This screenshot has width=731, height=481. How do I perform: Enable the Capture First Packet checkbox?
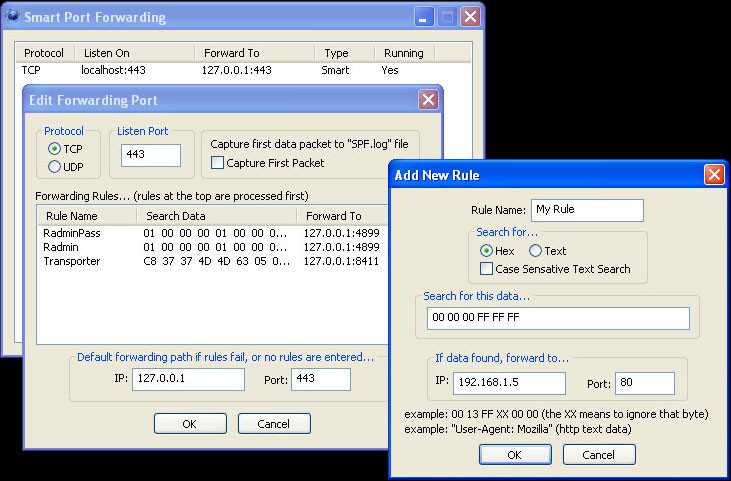217,163
